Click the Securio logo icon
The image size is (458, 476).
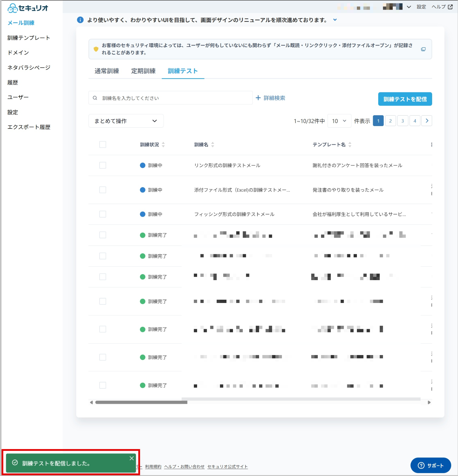[12, 8]
